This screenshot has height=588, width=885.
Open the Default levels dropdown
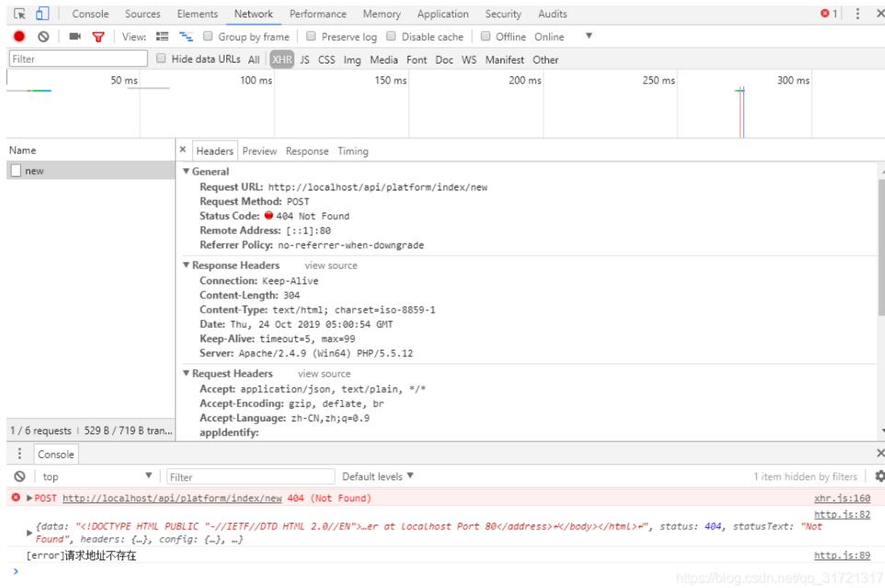click(x=378, y=477)
